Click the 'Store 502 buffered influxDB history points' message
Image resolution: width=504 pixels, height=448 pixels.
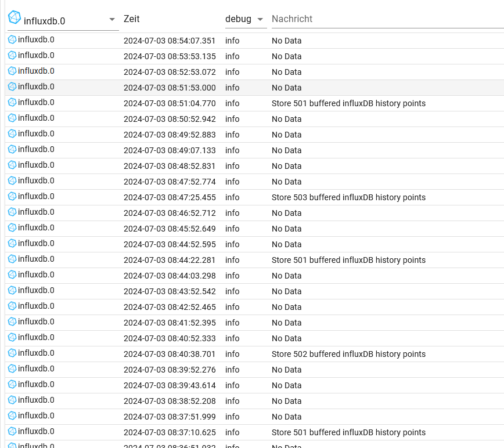tap(348, 354)
